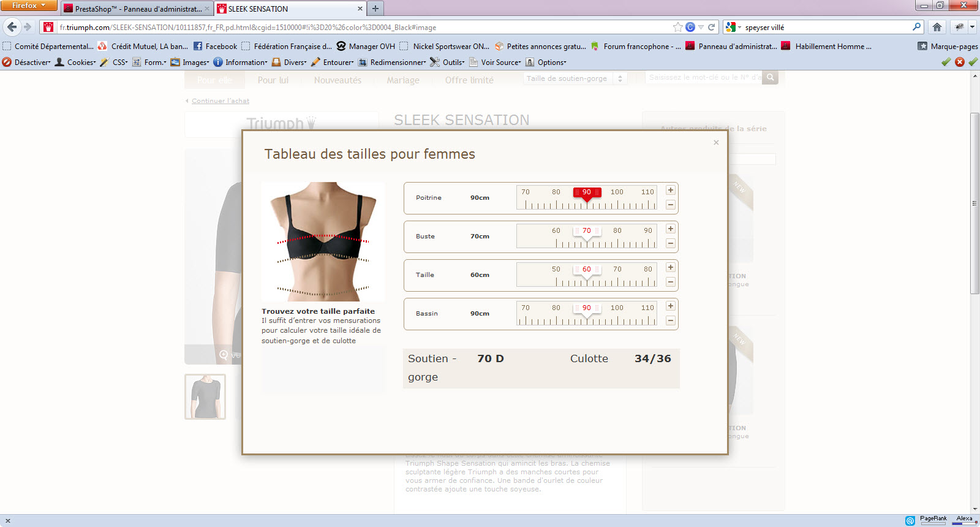Click Pour lui navigation item
This screenshot has height=527, width=980.
click(x=273, y=80)
